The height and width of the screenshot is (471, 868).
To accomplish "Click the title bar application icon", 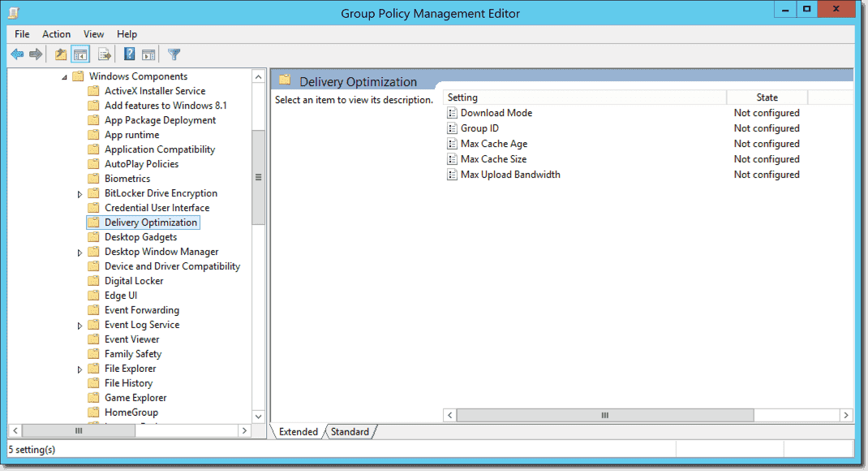I will point(14,13).
